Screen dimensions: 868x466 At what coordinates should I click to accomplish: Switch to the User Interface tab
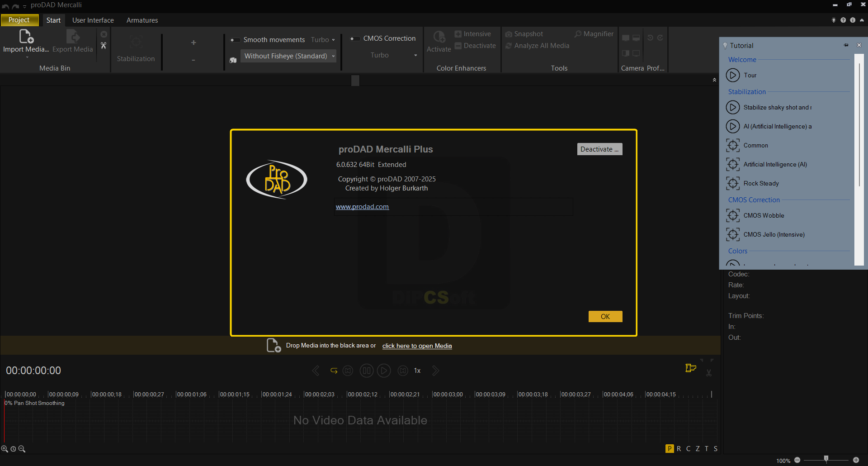click(x=93, y=20)
